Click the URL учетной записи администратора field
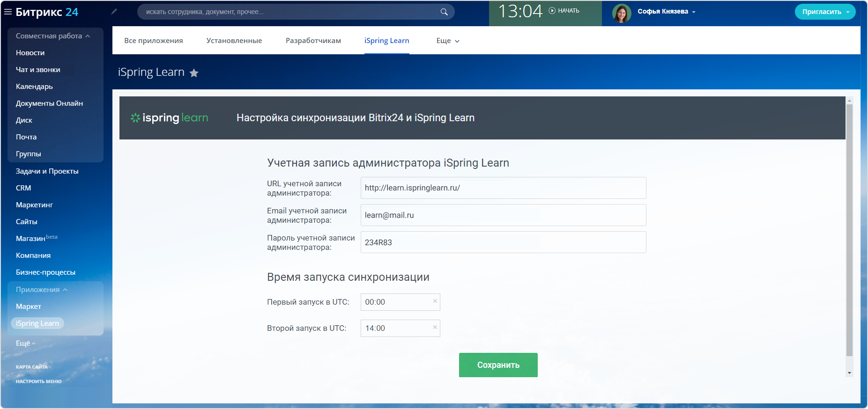This screenshot has width=868, height=409. 504,188
